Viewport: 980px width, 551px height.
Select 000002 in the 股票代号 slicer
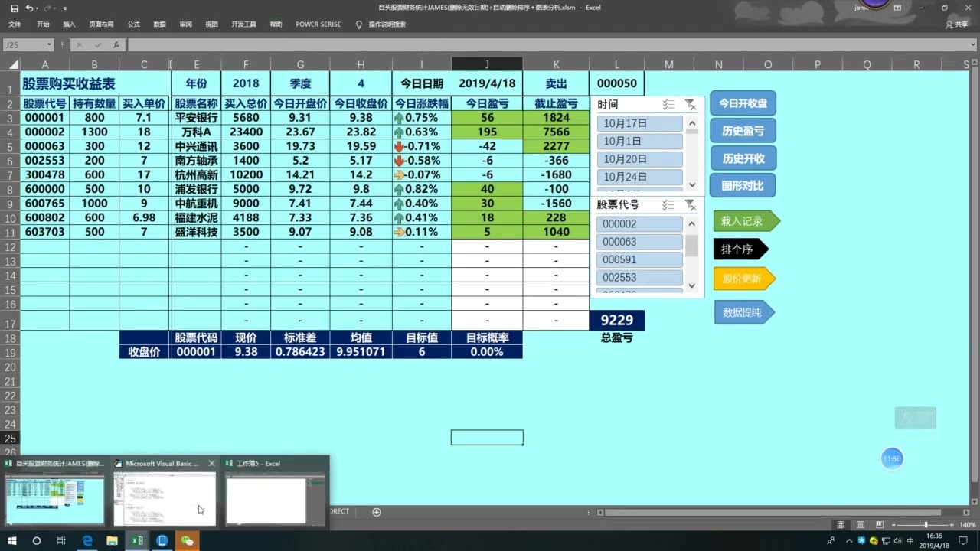point(639,224)
